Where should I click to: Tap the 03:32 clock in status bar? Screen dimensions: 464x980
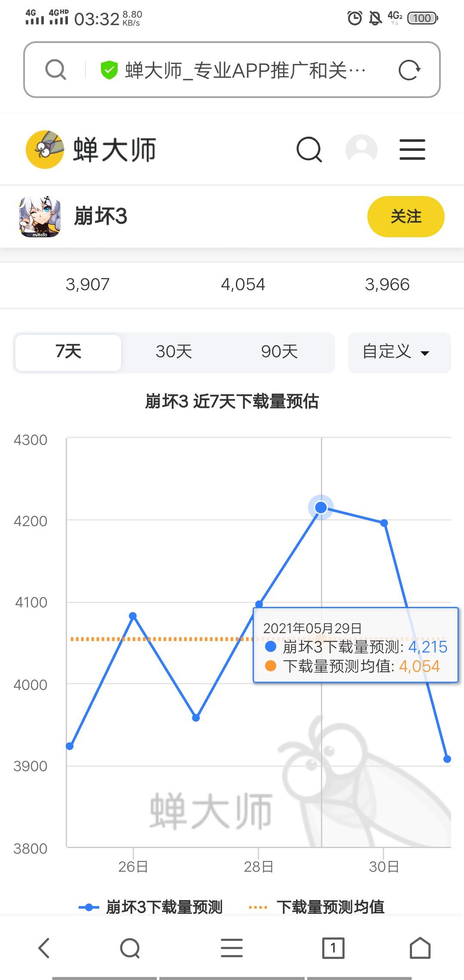pos(97,19)
